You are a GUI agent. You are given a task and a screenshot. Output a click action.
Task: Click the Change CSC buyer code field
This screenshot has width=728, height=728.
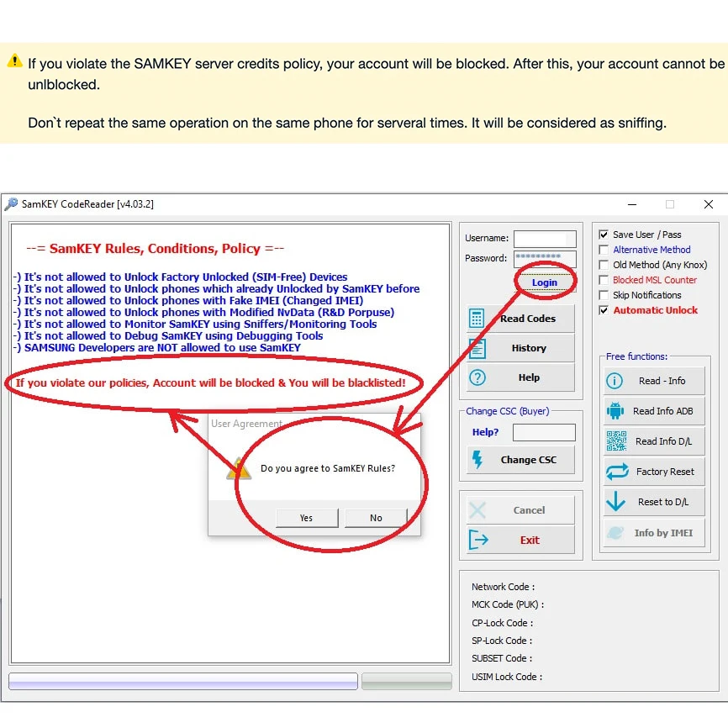tap(544, 432)
